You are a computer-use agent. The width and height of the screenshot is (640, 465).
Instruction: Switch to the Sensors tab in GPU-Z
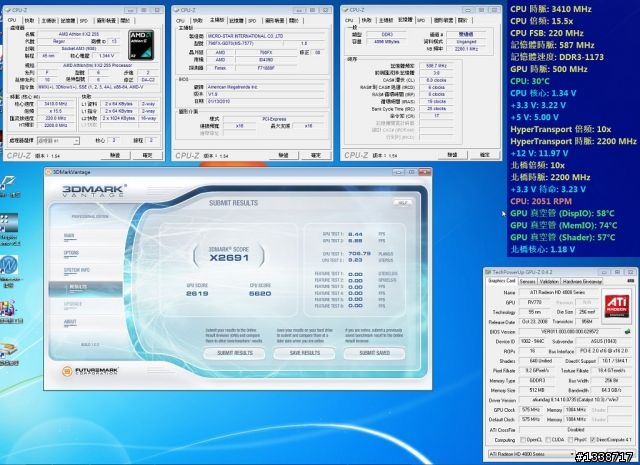pyautogui.click(x=527, y=281)
